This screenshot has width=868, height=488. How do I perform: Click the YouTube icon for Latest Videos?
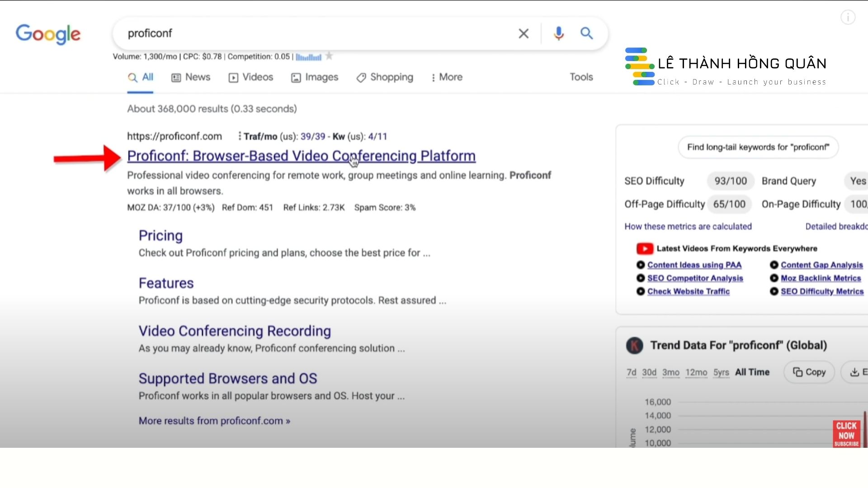(x=645, y=249)
